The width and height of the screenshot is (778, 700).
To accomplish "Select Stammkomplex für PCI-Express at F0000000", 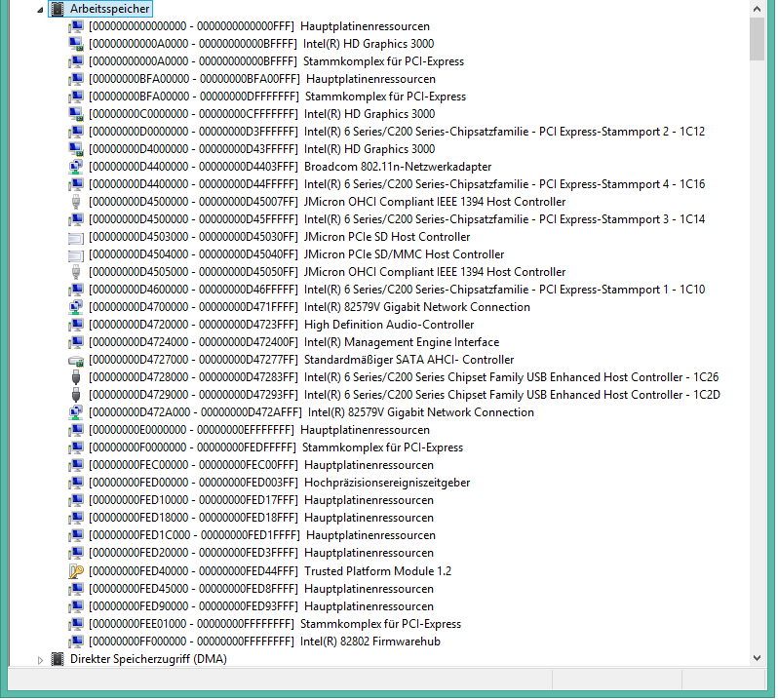I will [275, 447].
